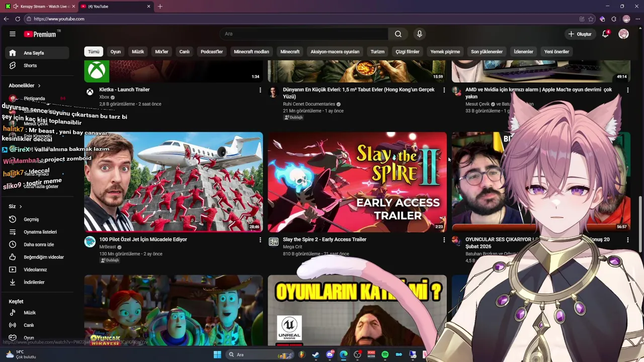
Task: Open the 100 Pilot Özel Jet title link
Action: tap(143, 239)
